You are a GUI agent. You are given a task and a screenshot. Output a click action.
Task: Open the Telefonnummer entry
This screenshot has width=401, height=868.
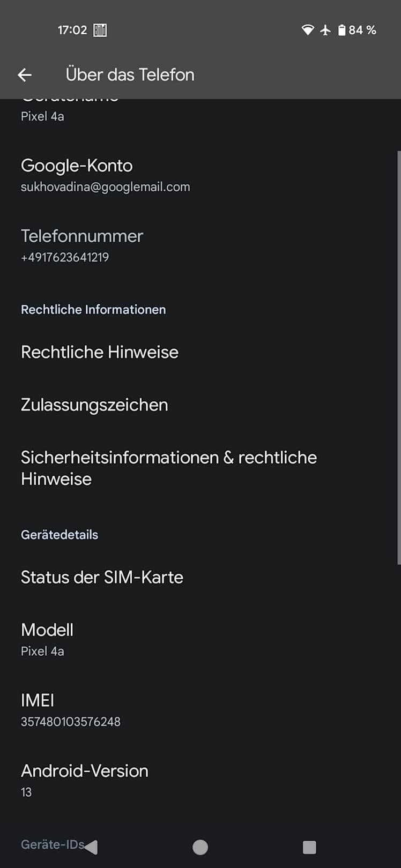click(82, 245)
